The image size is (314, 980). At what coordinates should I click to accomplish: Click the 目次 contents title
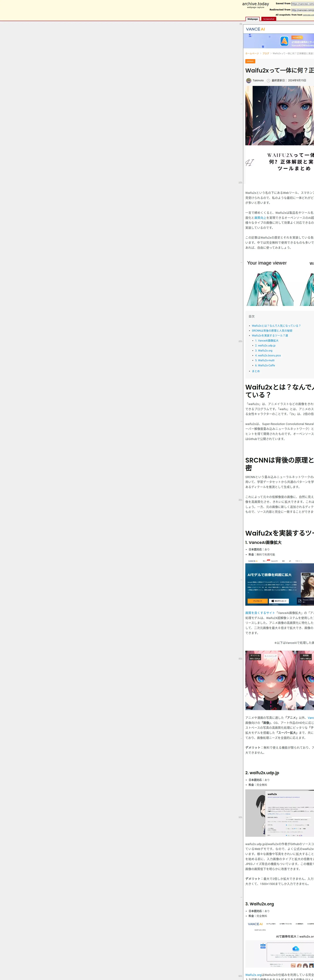coord(252,317)
